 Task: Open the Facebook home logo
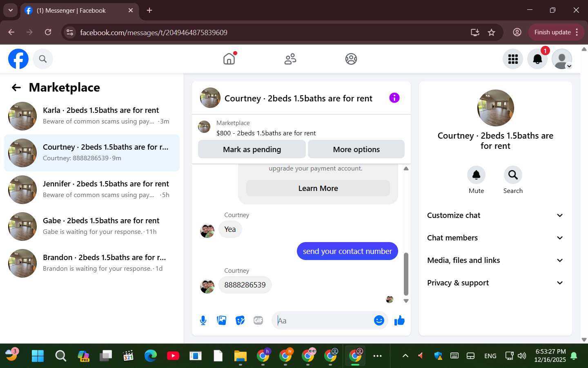pyautogui.click(x=18, y=59)
